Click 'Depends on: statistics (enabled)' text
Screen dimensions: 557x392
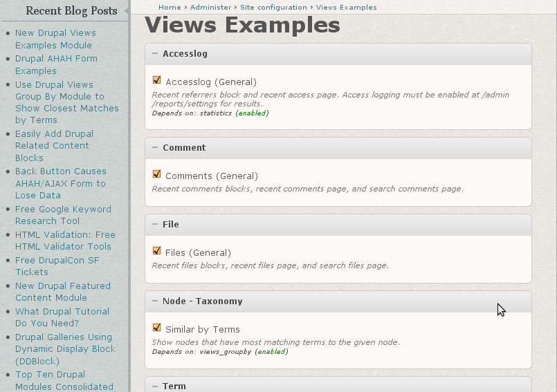point(210,113)
